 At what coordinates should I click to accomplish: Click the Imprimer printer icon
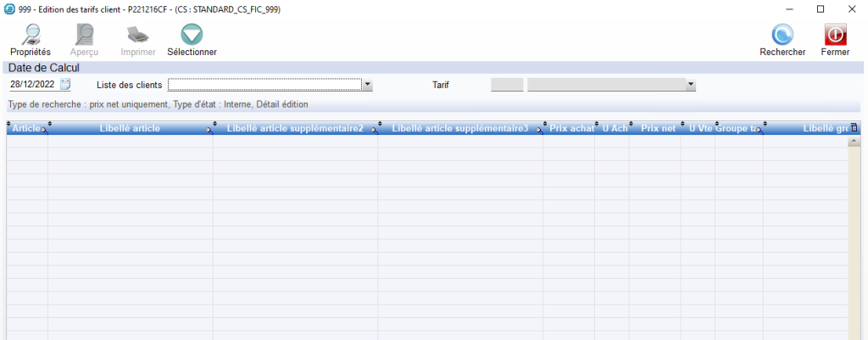138,35
